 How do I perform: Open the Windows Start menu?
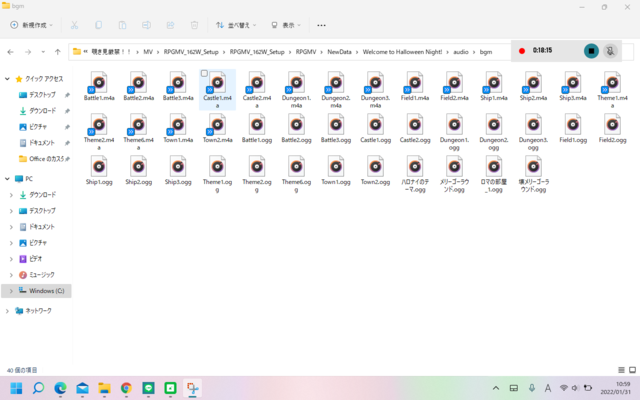16,388
